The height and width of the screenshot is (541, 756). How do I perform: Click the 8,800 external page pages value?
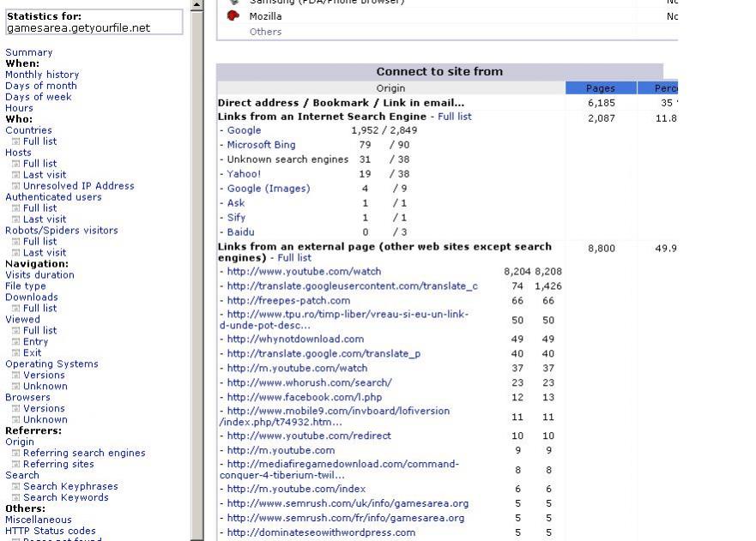click(x=602, y=249)
